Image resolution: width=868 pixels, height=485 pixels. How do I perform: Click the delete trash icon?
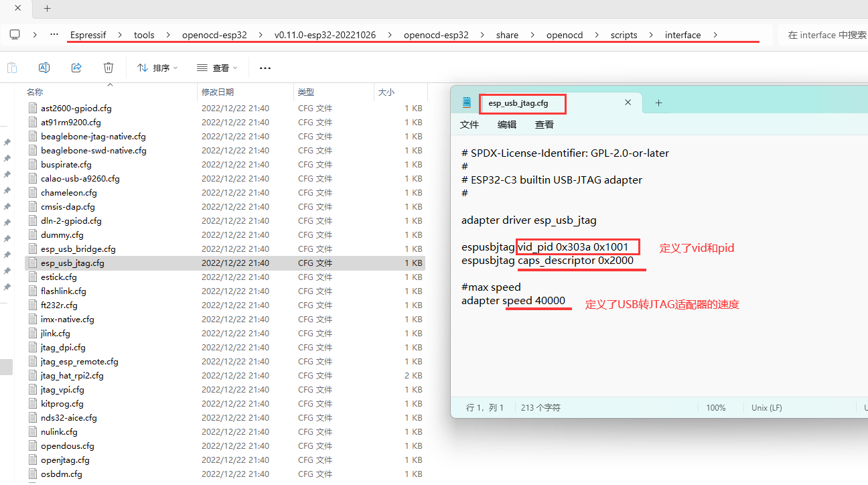108,68
